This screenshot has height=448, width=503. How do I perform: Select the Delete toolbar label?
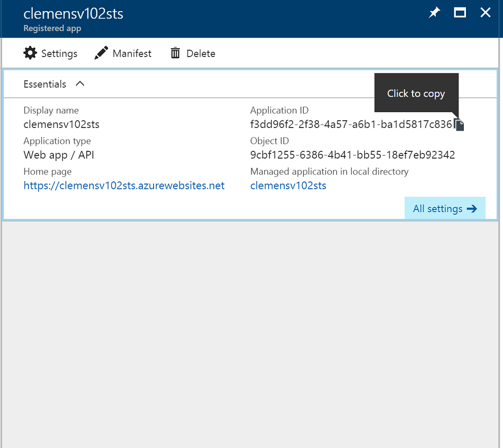pyautogui.click(x=201, y=53)
